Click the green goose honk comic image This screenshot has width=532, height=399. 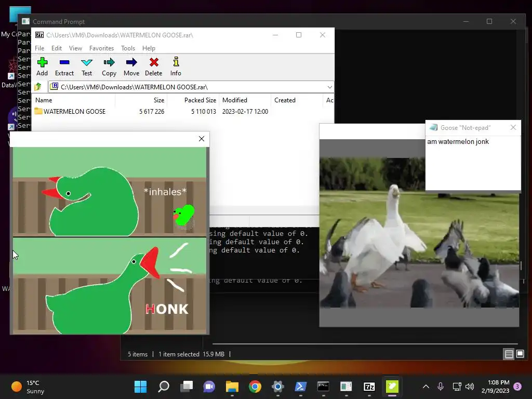pos(109,240)
